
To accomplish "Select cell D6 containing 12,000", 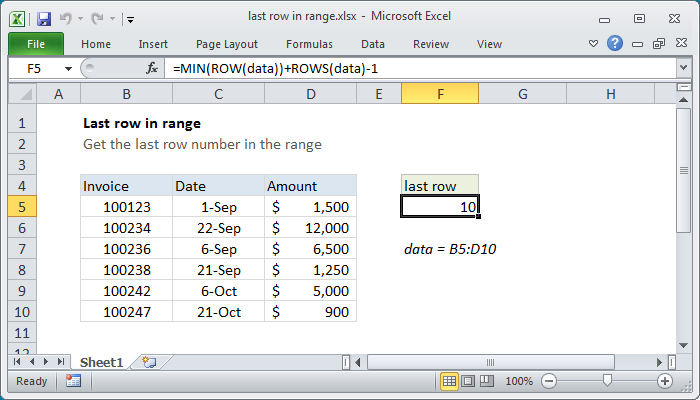I will point(311,228).
